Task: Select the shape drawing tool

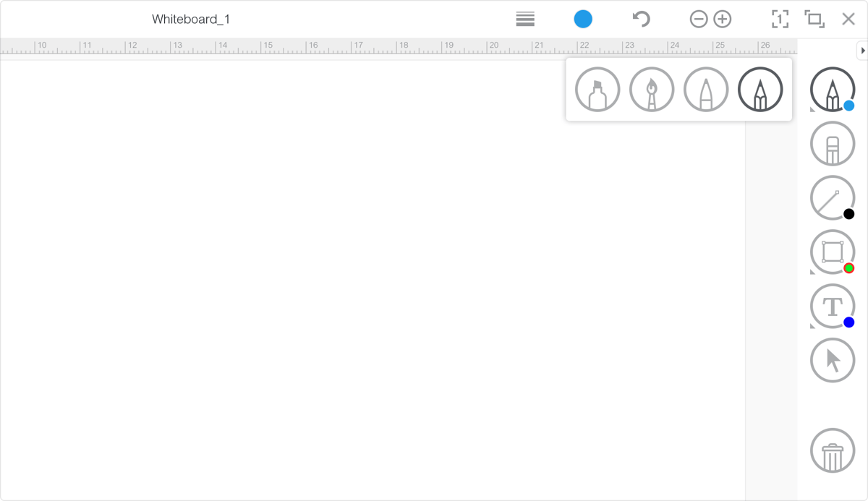Action: coord(832,252)
